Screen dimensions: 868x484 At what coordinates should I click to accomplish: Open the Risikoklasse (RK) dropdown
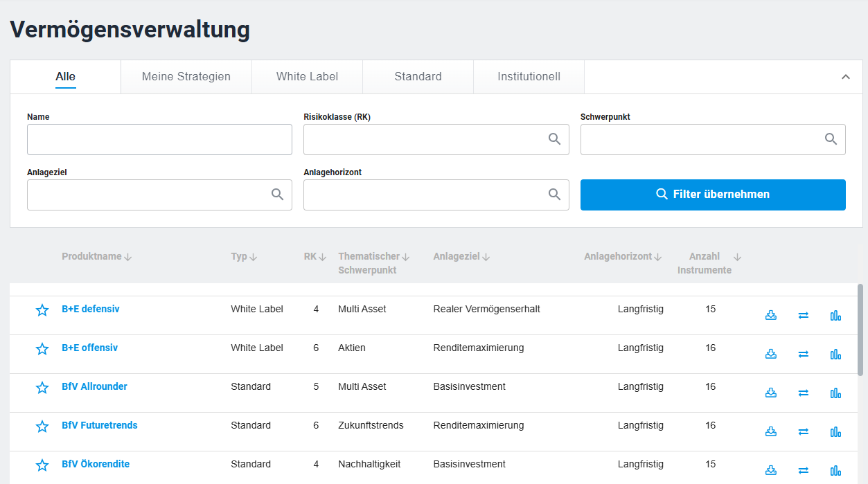(436, 139)
